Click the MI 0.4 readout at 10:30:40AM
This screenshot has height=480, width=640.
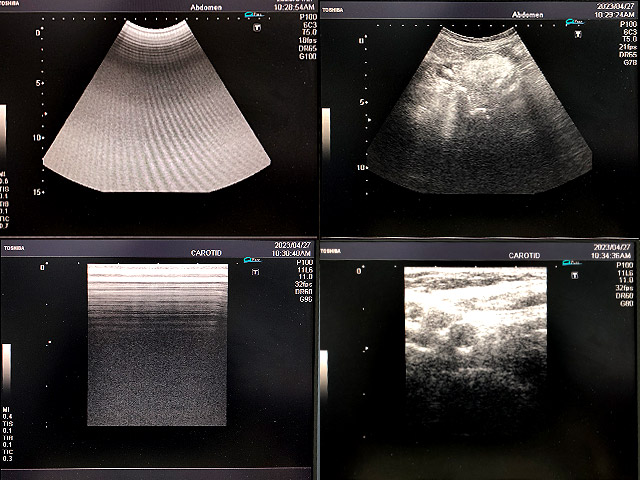pyautogui.click(x=7, y=413)
